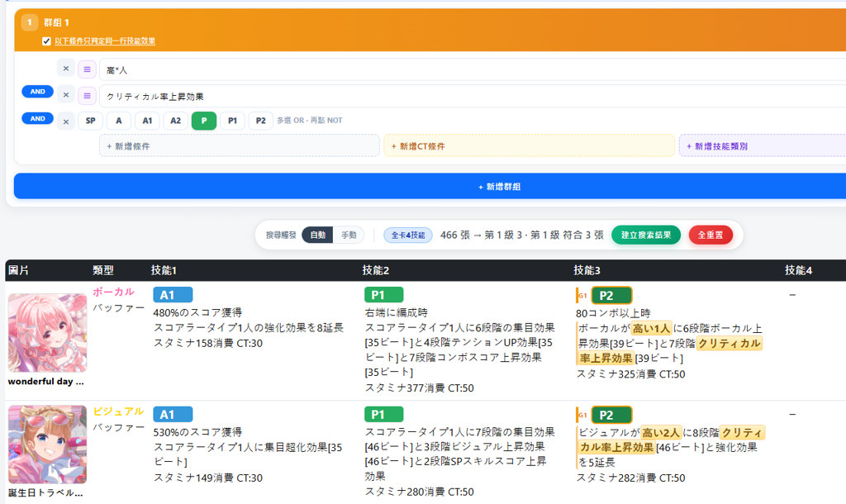846x504 pixels.
Task: Open the wonderful day card thumbnail
Action: 47,332
